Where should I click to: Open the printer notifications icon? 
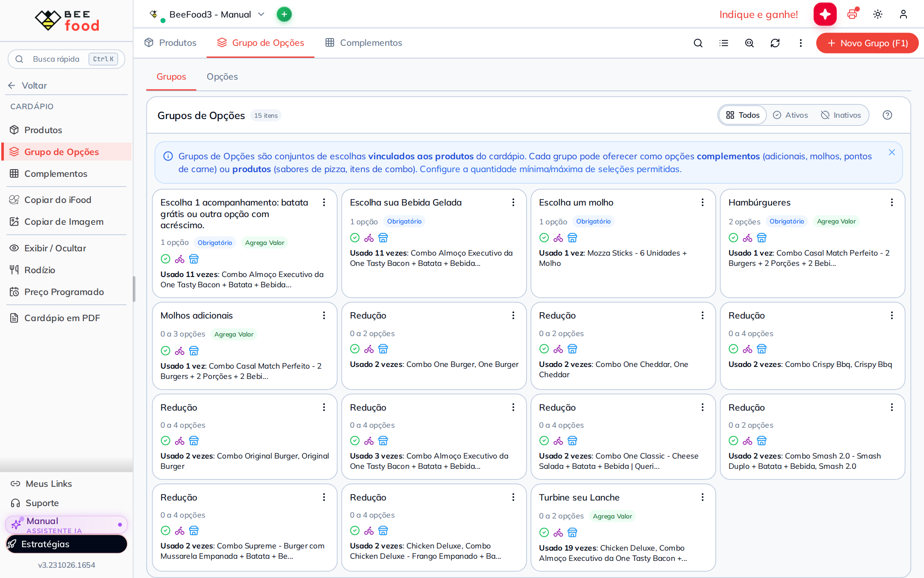(853, 14)
